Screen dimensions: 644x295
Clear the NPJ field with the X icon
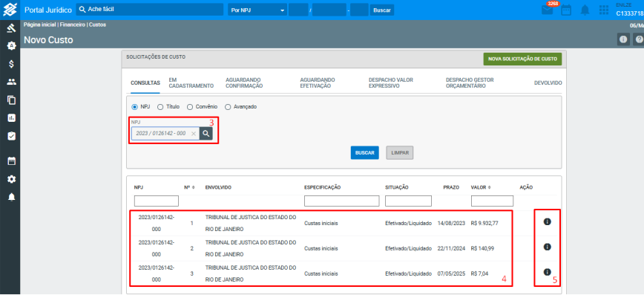click(x=194, y=134)
